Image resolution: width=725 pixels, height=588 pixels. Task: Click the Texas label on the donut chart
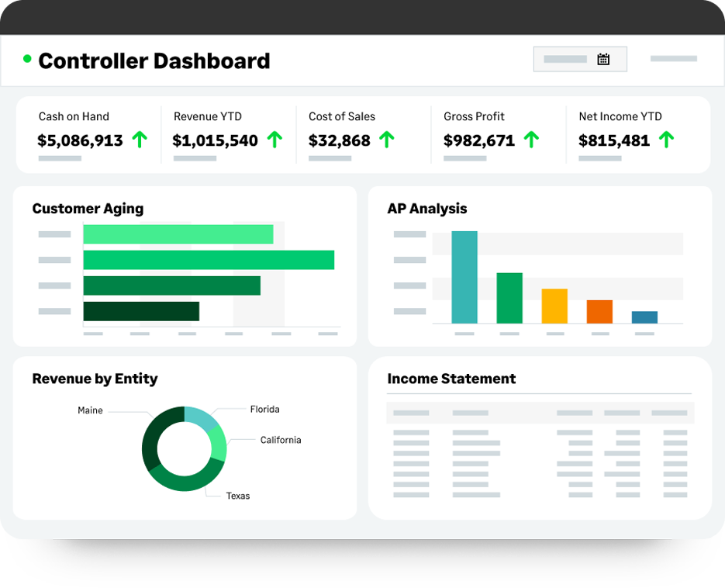click(237, 495)
